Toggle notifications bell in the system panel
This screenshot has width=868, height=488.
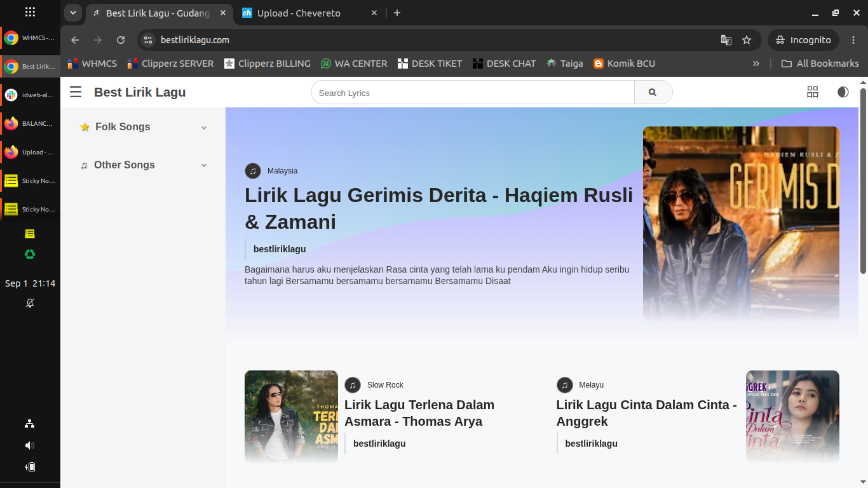pos(30,303)
